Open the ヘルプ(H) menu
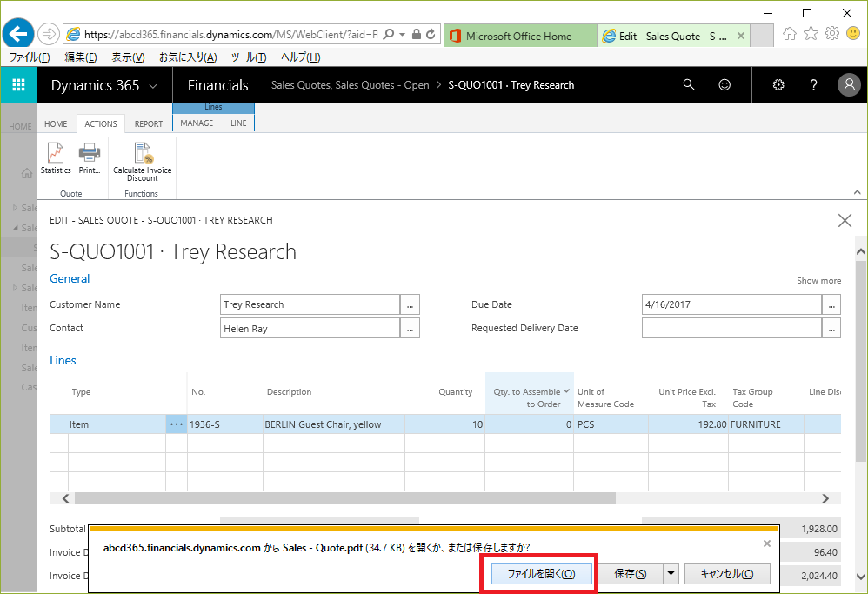 coord(300,57)
